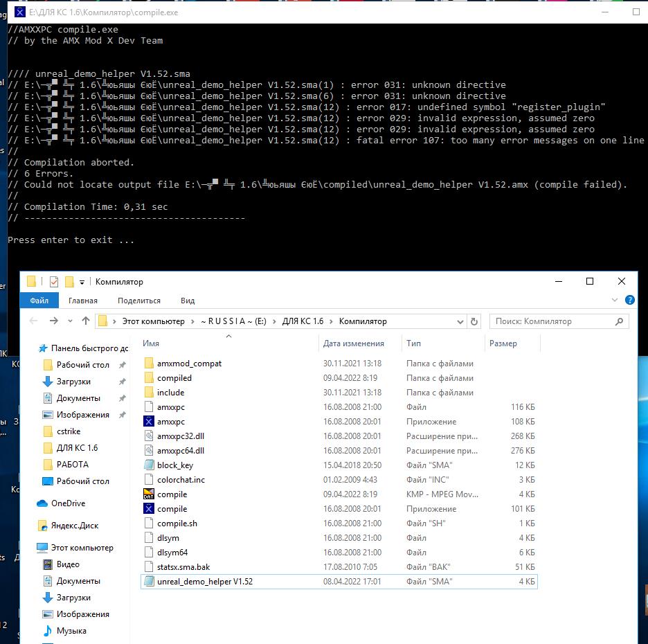Maximize the compile.exe console window

[x=636, y=12]
